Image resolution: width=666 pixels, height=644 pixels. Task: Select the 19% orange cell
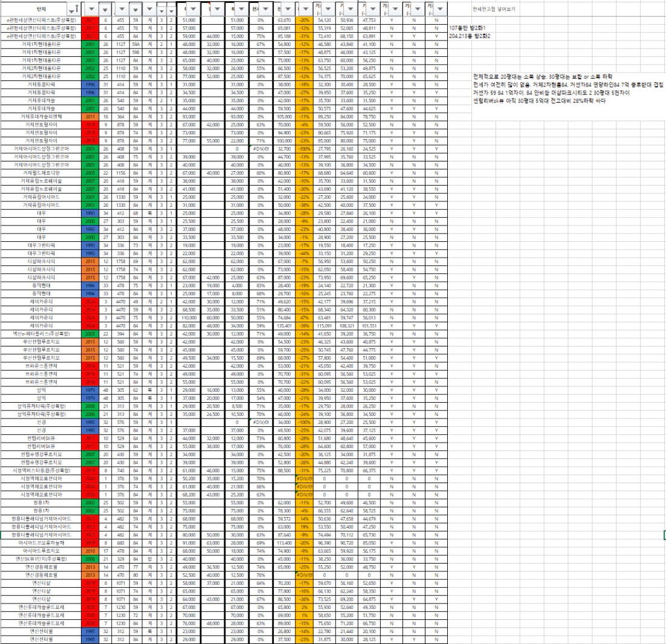coord(304,527)
